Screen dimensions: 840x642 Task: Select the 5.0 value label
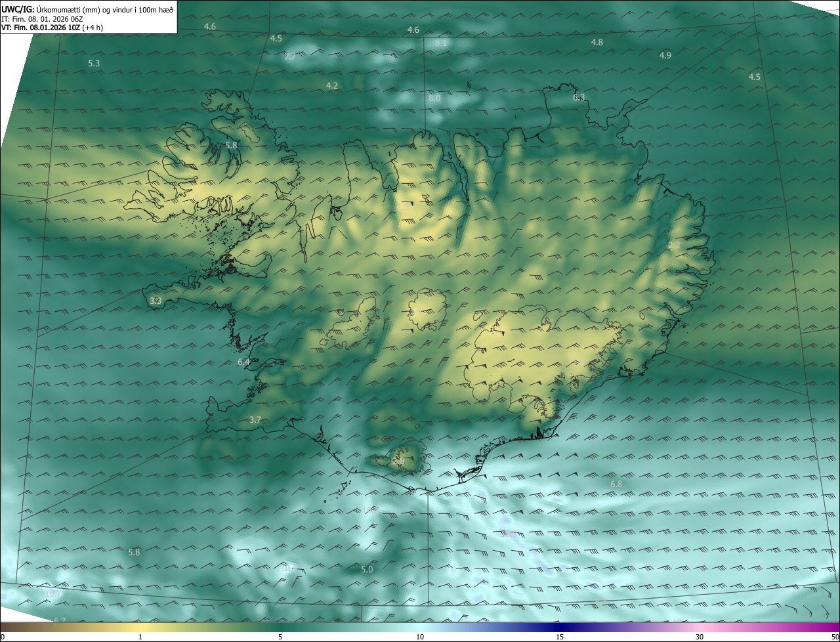(367, 570)
